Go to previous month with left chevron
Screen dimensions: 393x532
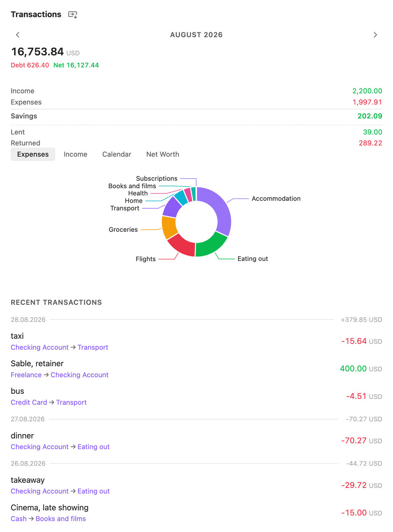pyautogui.click(x=18, y=35)
